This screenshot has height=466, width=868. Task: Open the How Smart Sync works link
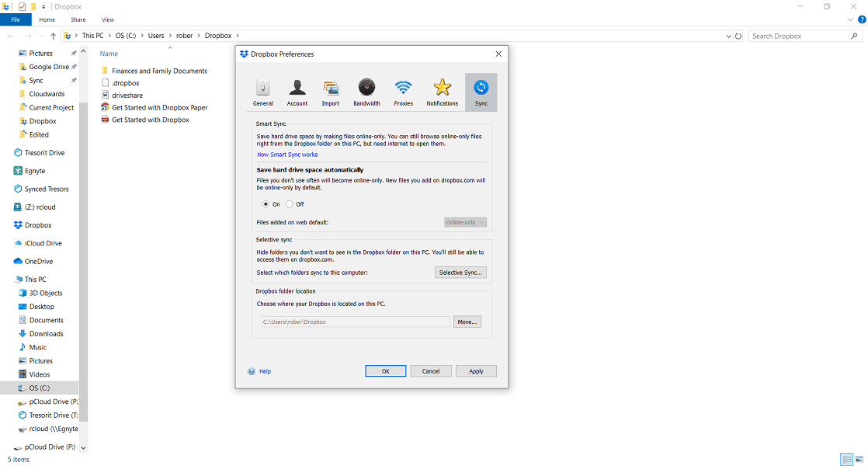click(287, 155)
